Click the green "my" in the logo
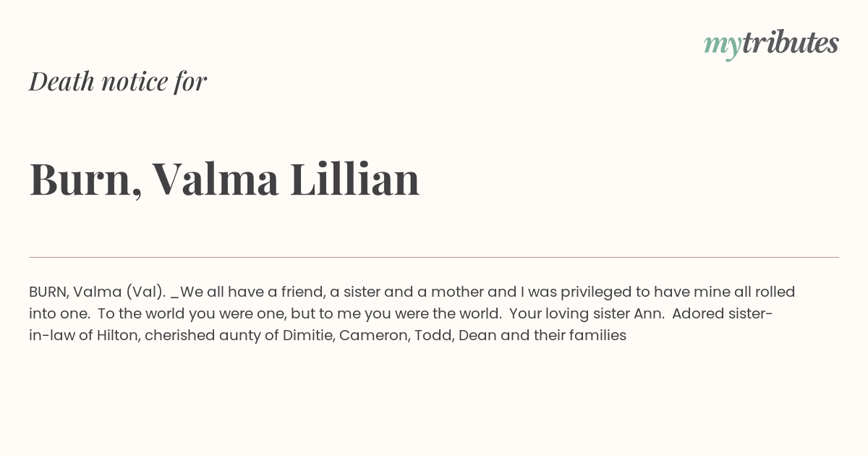This screenshot has height=456, width=868. click(722, 46)
